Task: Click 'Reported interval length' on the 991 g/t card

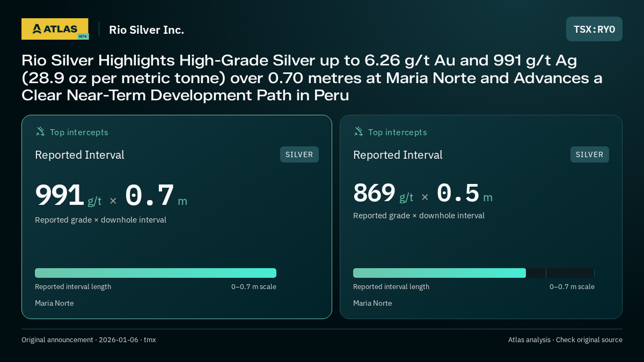Action: pyautogui.click(x=73, y=287)
